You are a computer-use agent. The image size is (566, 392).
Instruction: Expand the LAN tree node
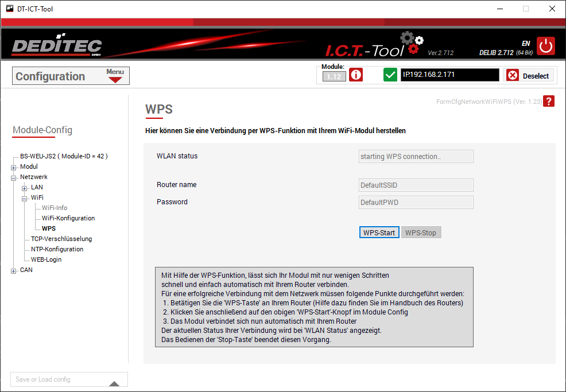pos(25,188)
